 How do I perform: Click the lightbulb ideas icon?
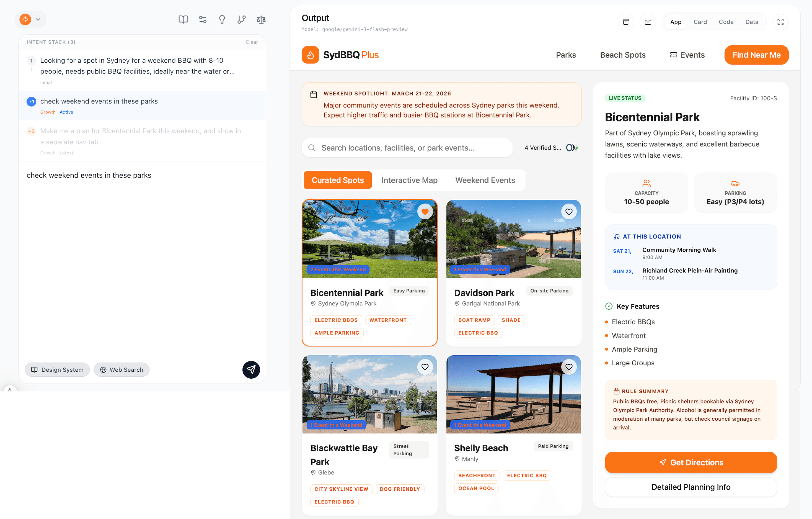pos(222,20)
